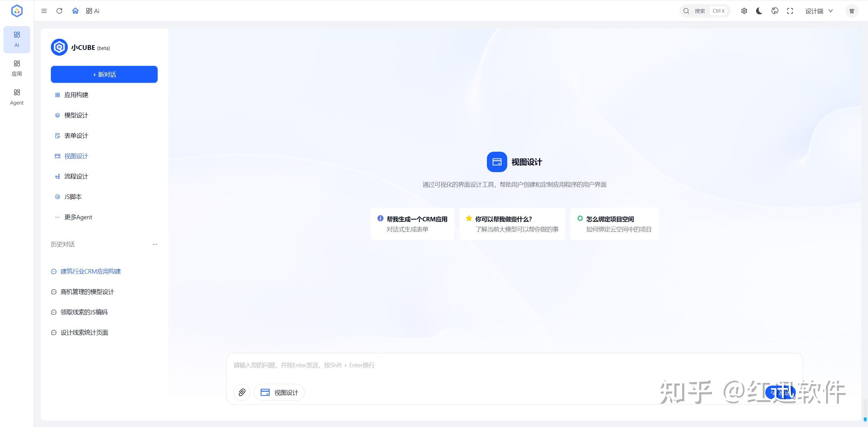Open 更多Agent entry
Image resolution: width=868 pixels, height=427 pixels.
coord(78,217)
